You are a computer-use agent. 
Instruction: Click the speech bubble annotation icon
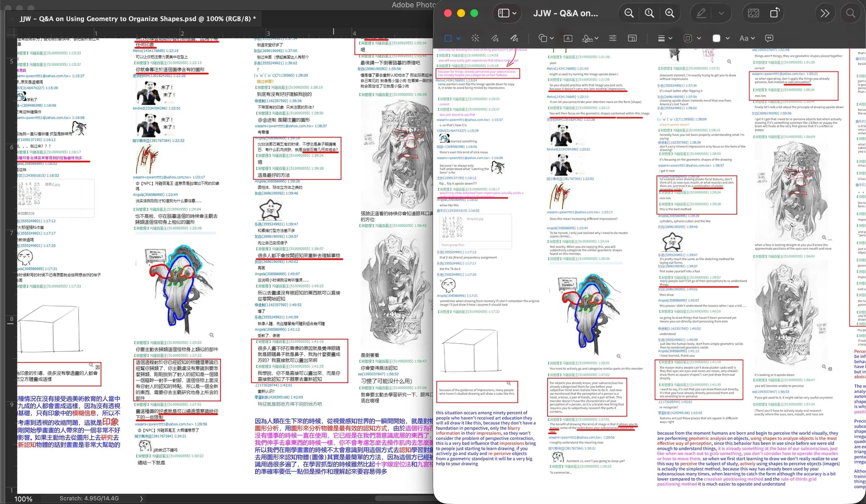[769, 38]
